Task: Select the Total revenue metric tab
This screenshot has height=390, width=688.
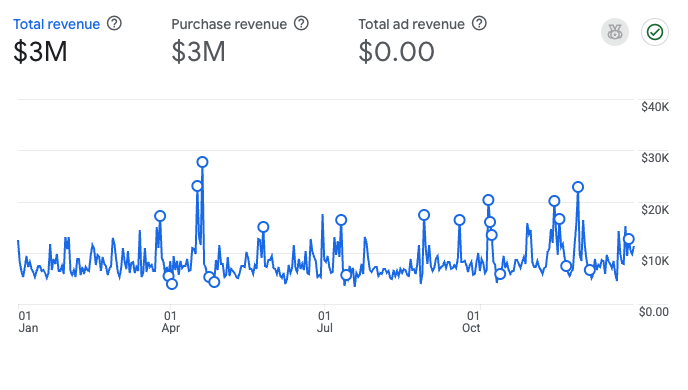Action: [x=56, y=24]
